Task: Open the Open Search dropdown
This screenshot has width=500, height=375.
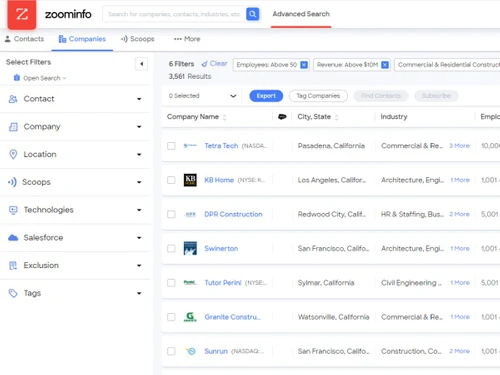Action: point(40,78)
